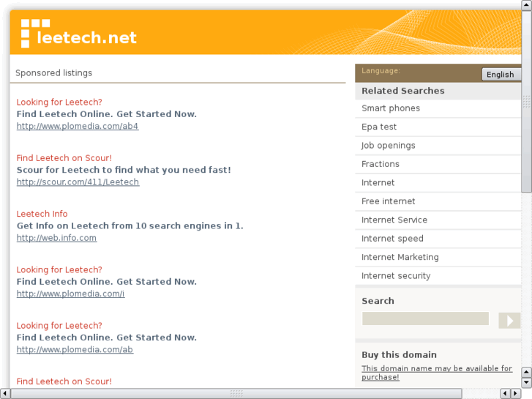Click vertical scrollbar down arrow
Viewport: 532px width, 399px height.
[526, 381]
